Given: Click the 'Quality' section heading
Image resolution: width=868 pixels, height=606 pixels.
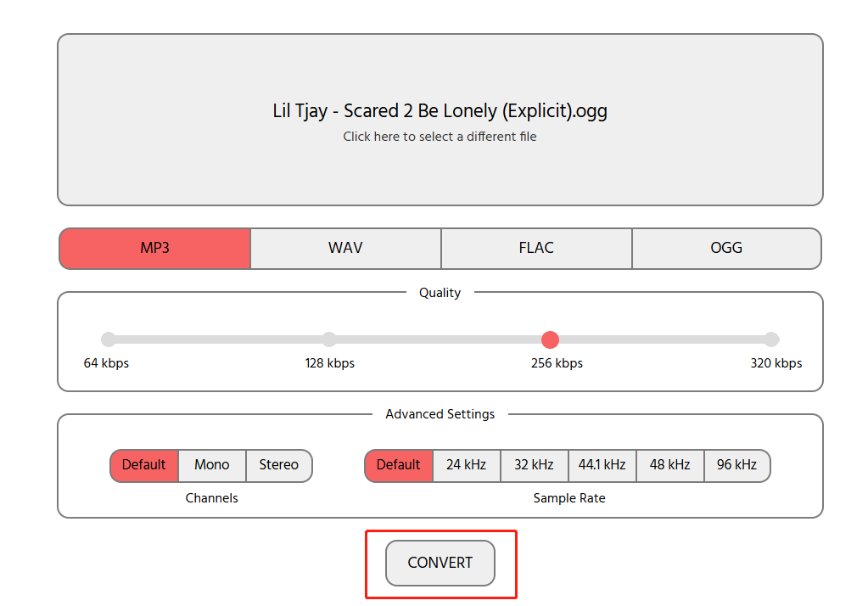Looking at the screenshot, I should click(440, 293).
